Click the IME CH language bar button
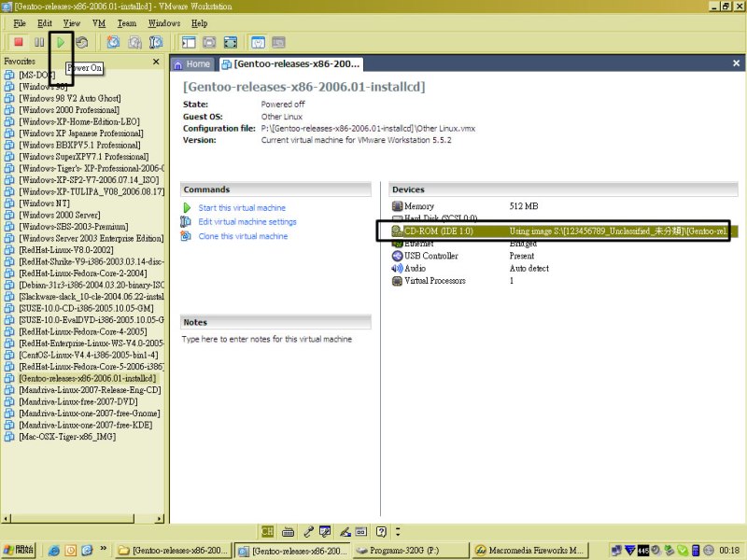This screenshot has width=747, height=560. (267, 531)
